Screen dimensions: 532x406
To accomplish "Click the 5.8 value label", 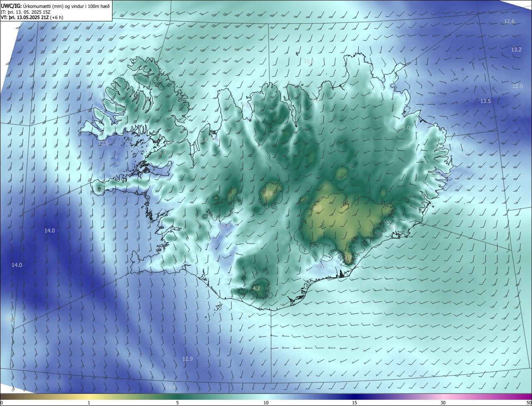I will (x=204, y=140).
